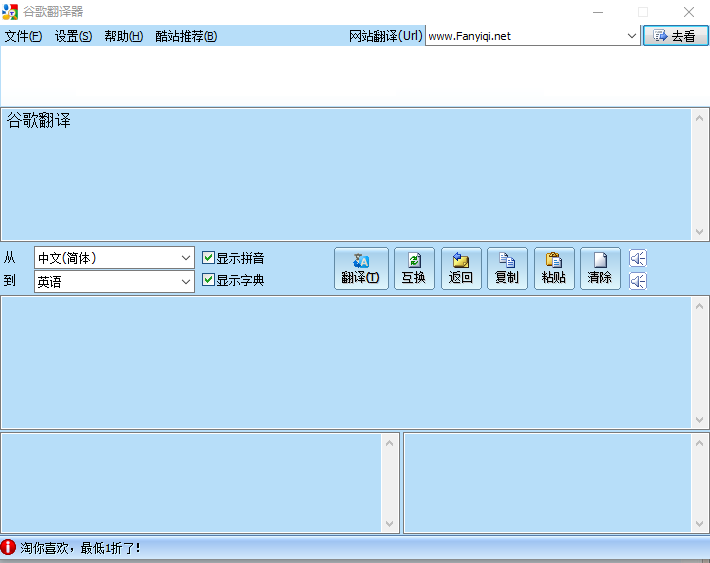
Task: Click the bottom-right pane scroll-up arrow
Action: pyautogui.click(x=700, y=443)
